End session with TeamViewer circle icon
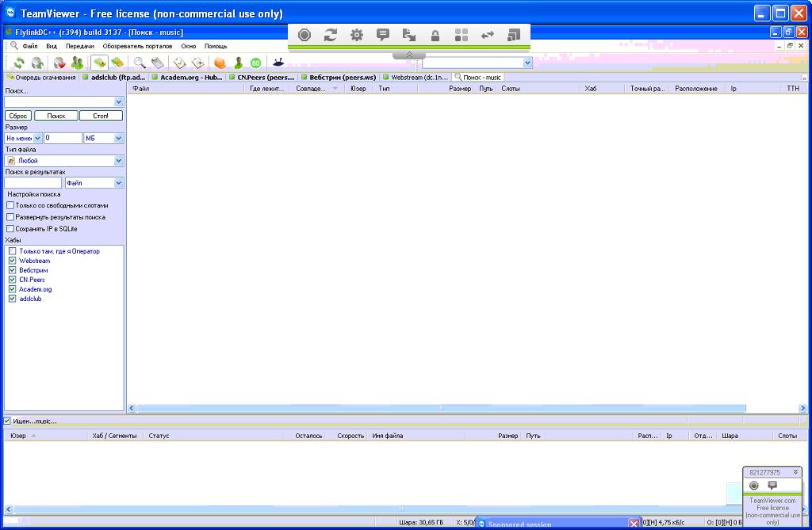The image size is (812, 530). [x=304, y=35]
